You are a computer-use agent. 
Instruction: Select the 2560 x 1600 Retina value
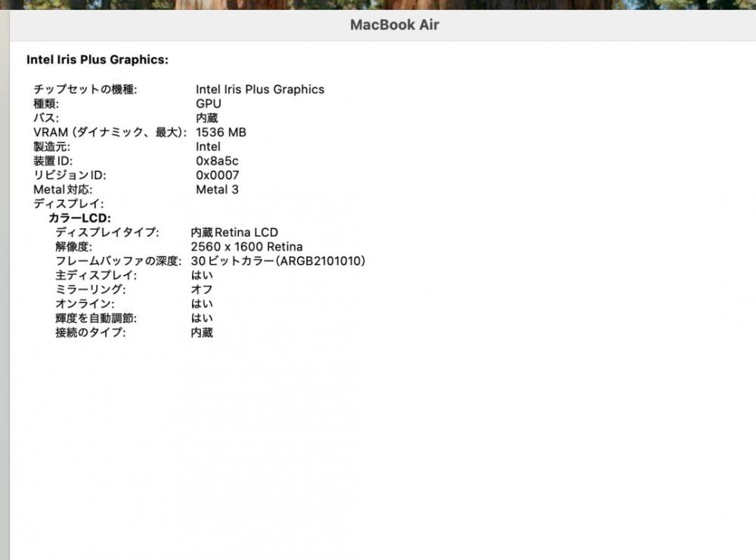pyautogui.click(x=247, y=246)
